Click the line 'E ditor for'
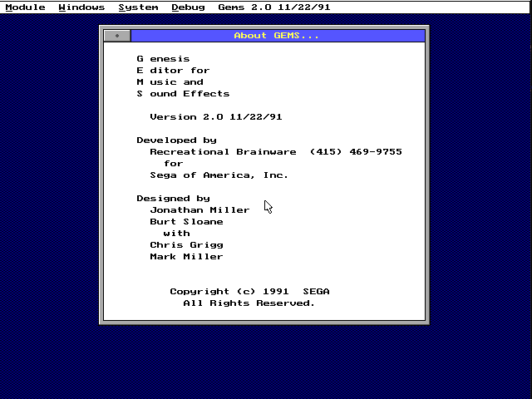 (174, 70)
